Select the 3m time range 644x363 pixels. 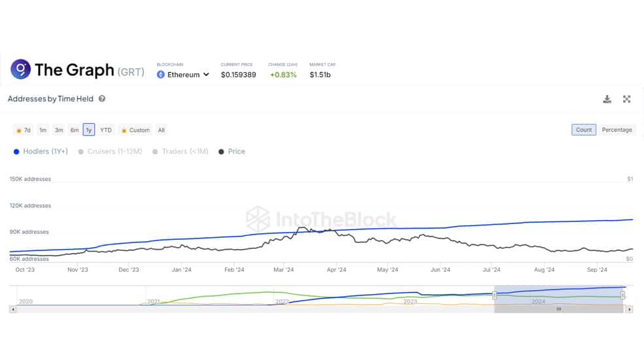click(x=59, y=130)
